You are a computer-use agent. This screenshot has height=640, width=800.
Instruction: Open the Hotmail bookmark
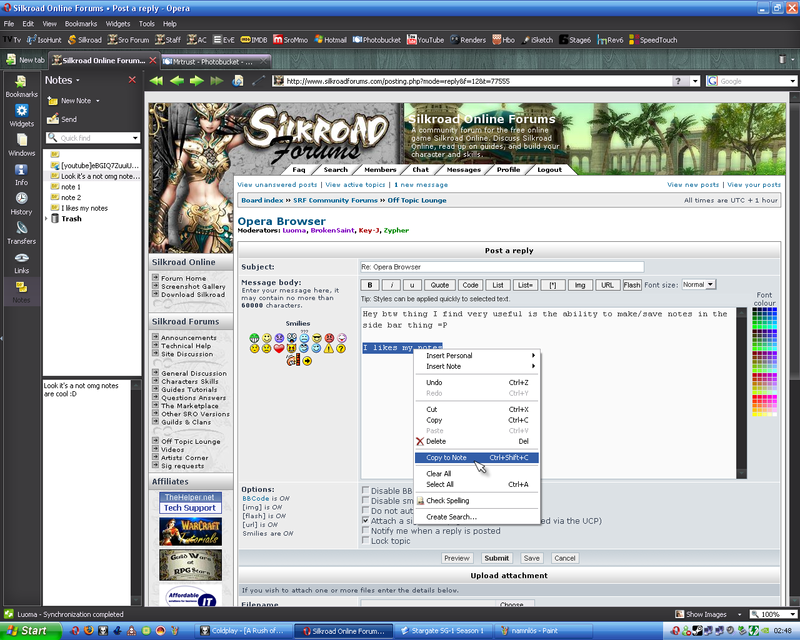[x=330, y=40]
